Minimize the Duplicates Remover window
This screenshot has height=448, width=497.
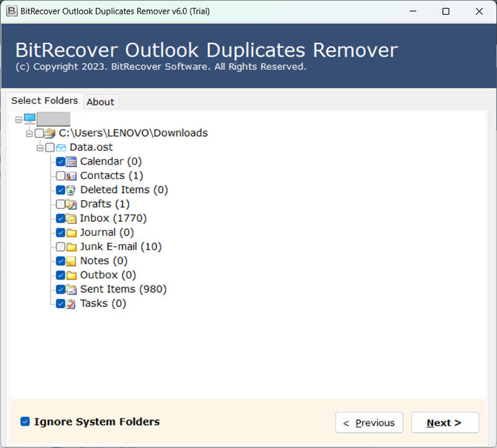[413, 11]
